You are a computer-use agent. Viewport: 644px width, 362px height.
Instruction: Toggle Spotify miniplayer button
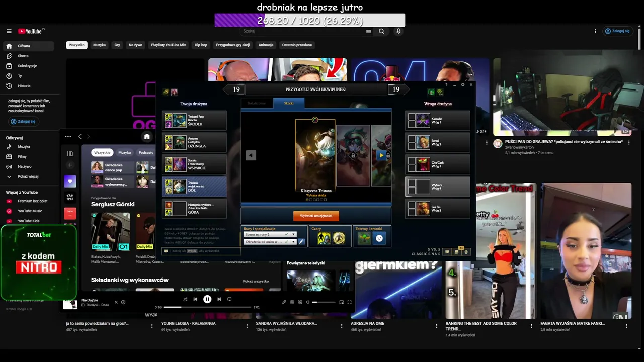pos(341,302)
